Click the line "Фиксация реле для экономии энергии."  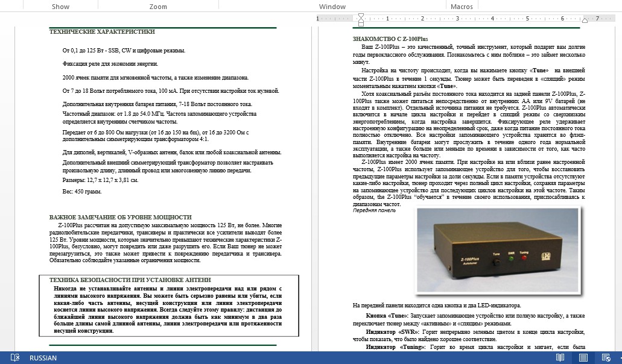(x=110, y=64)
